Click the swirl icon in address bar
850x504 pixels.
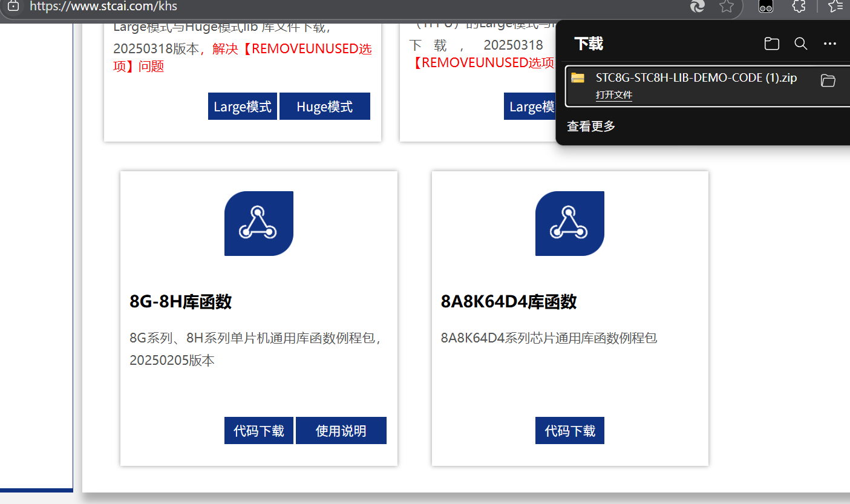coord(698,6)
